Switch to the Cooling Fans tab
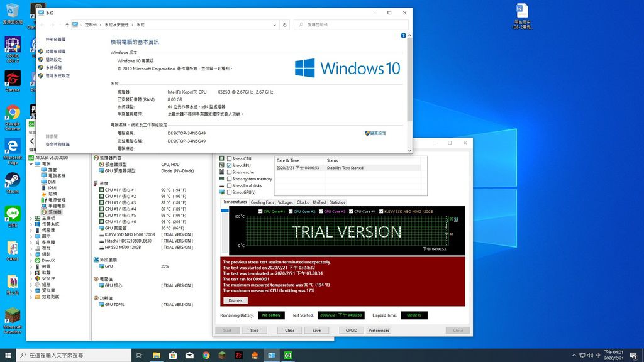This screenshot has width=644, height=362. point(262,202)
